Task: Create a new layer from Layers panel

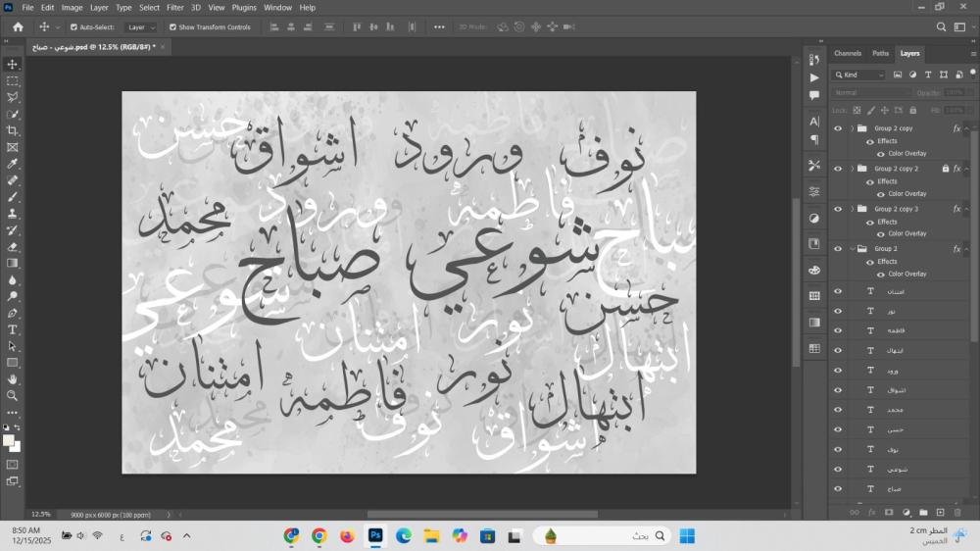Action: click(x=940, y=512)
